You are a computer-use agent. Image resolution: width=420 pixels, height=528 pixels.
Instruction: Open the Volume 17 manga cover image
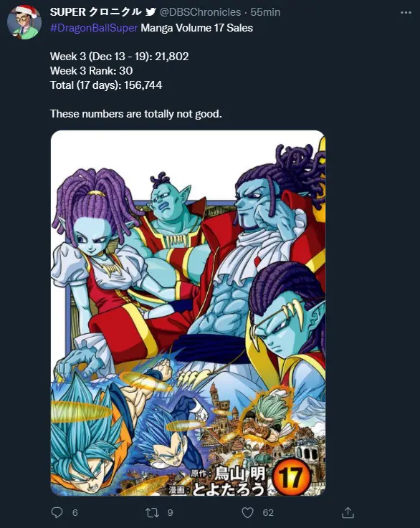pos(188,313)
